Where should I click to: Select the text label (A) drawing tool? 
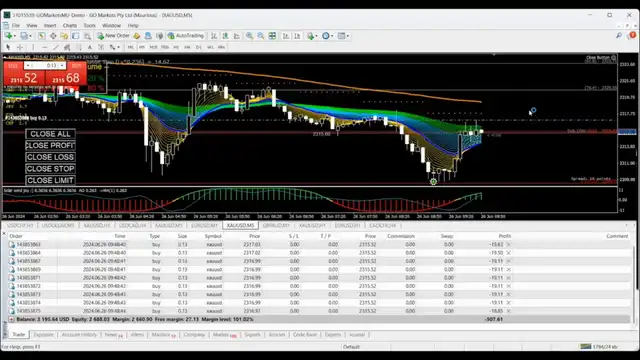tap(90, 47)
